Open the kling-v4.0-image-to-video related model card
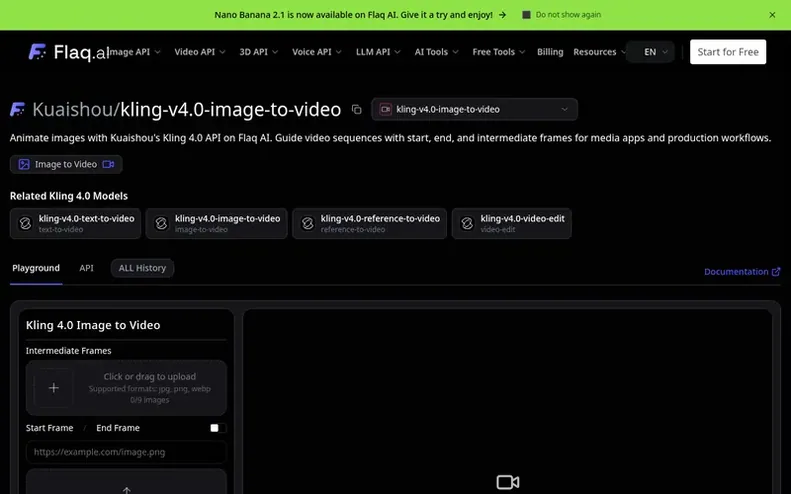 pyautogui.click(x=216, y=223)
